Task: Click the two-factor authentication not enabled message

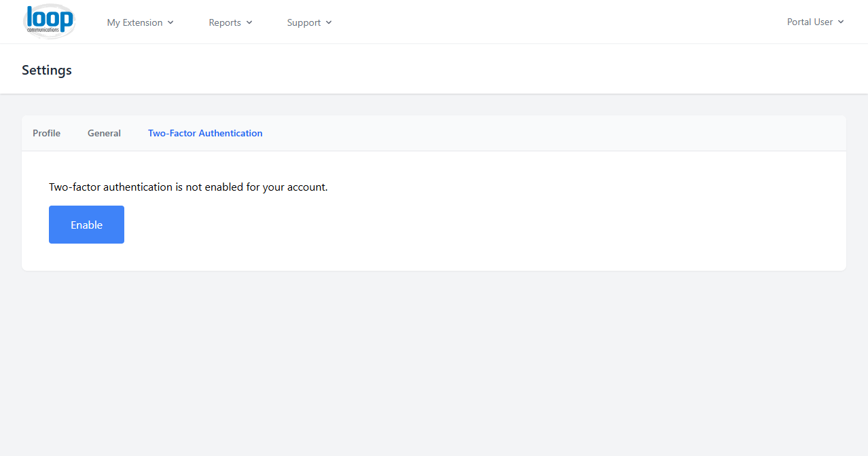Action: 188,187
